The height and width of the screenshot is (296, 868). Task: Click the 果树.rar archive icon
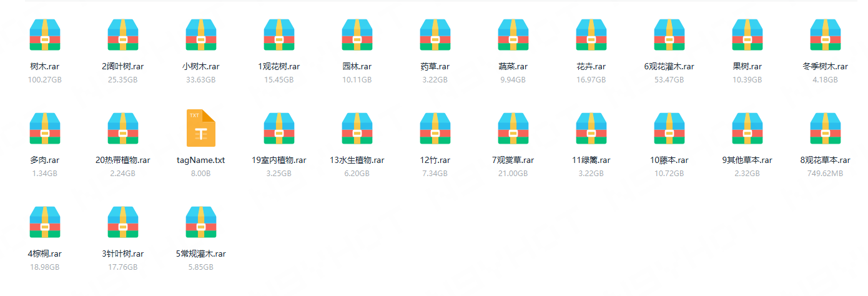747,34
